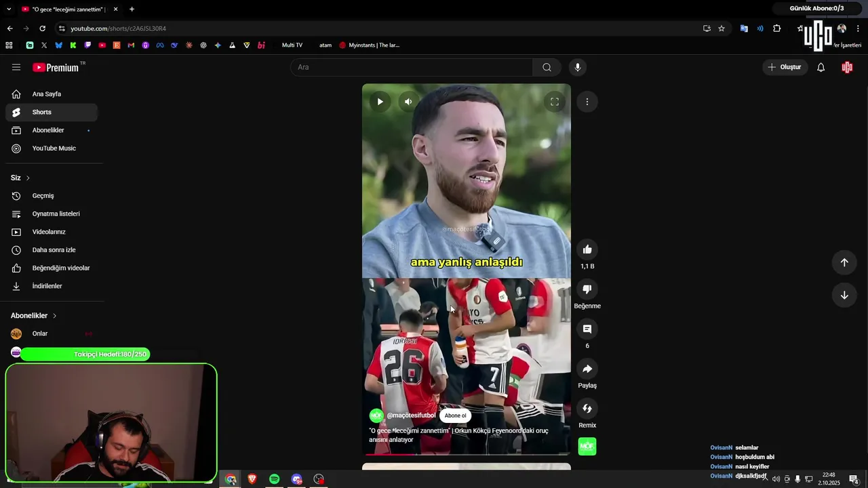This screenshot has width=868, height=488.
Task: Dislike the Short via Beğenme button
Action: pyautogui.click(x=587, y=289)
